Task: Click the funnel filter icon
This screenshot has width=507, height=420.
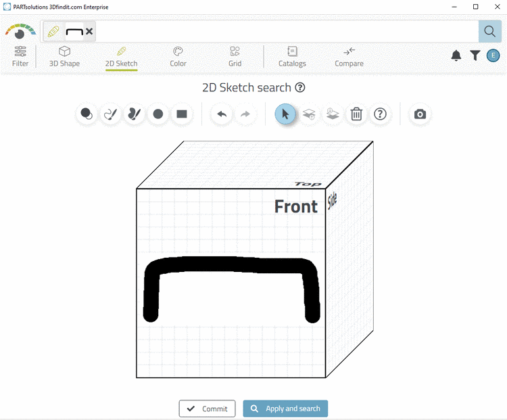Action: [475, 55]
